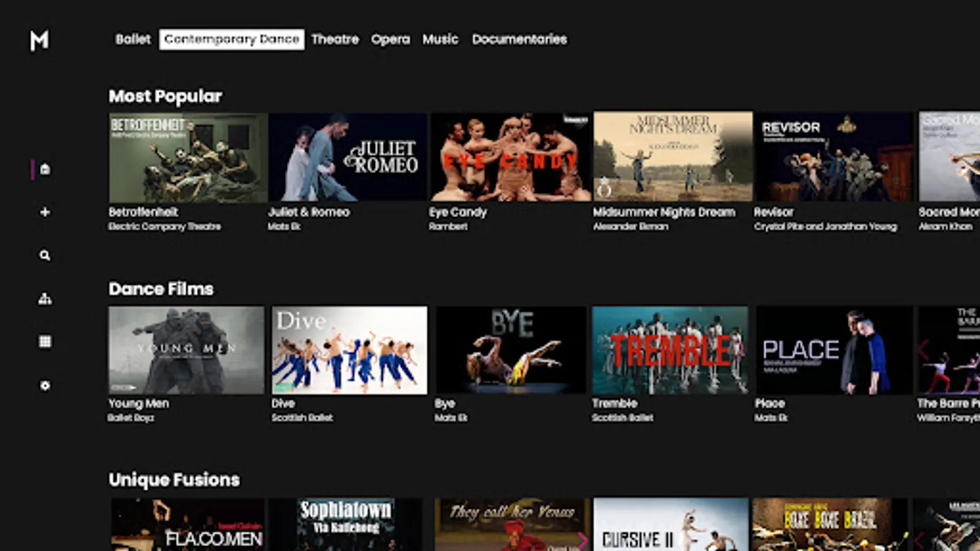Switch to the Ballet tab
Screen dimensions: 980x551
tap(133, 39)
